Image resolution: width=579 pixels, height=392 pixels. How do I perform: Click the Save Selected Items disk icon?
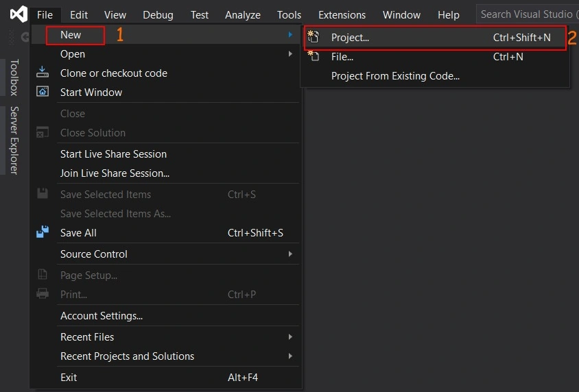coord(43,194)
